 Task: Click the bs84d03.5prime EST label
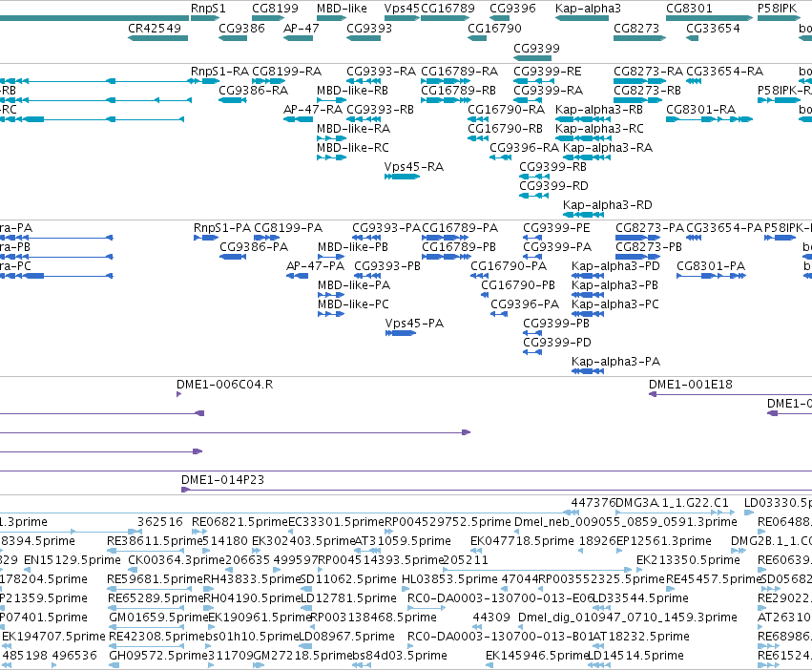click(400, 656)
